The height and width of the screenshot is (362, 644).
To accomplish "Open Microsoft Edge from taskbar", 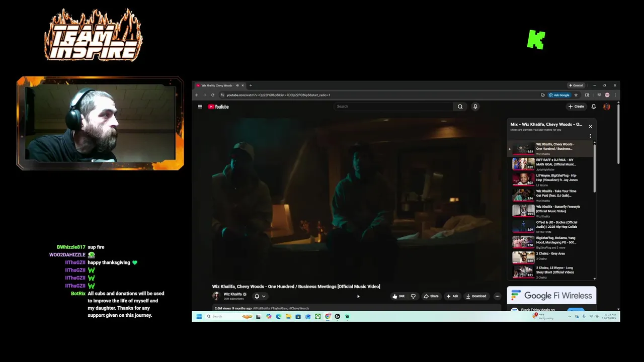I will click(x=278, y=316).
